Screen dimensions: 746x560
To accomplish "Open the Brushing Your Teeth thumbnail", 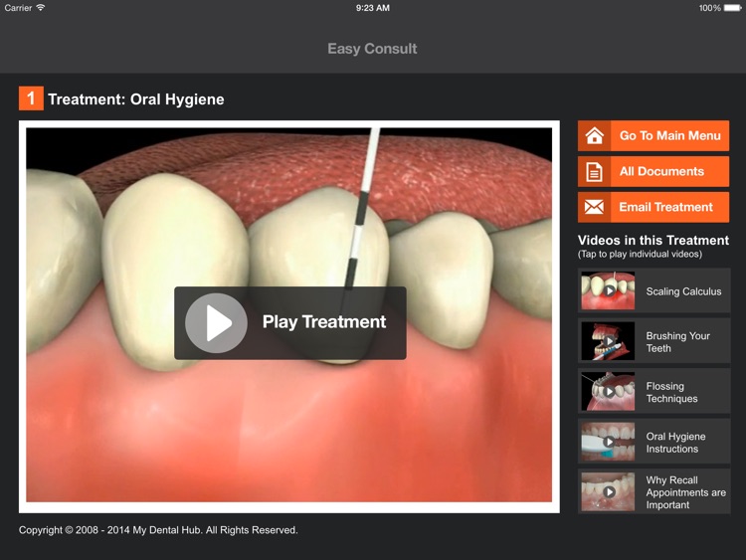I will [x=608, y=341].
